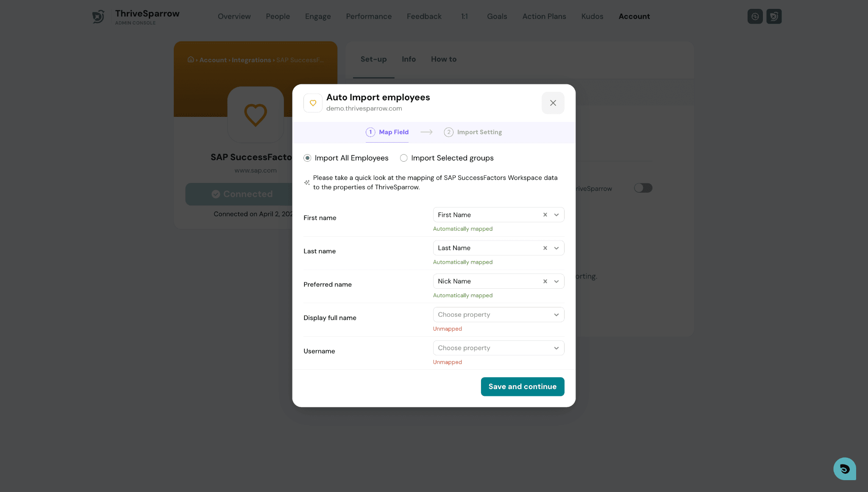Open the First Name dropdown chevron
Viewport: 868px width, 492px height.
pos(556,215)
